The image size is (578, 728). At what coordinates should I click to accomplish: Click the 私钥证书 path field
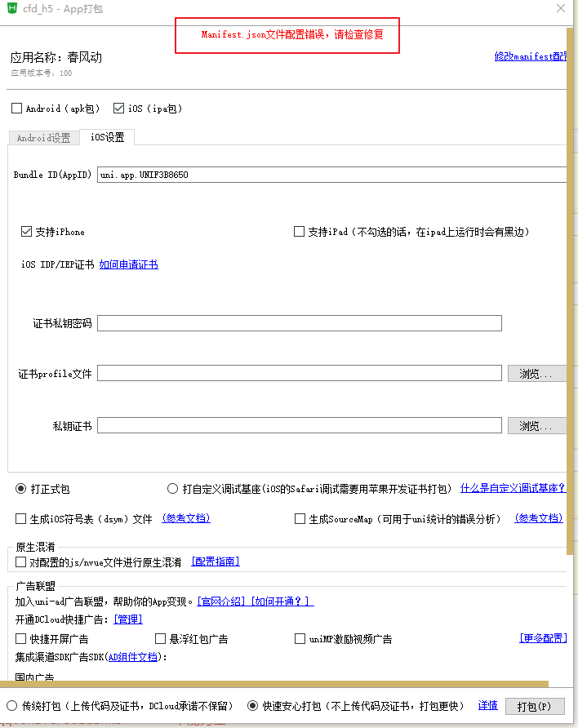point(300,425)
